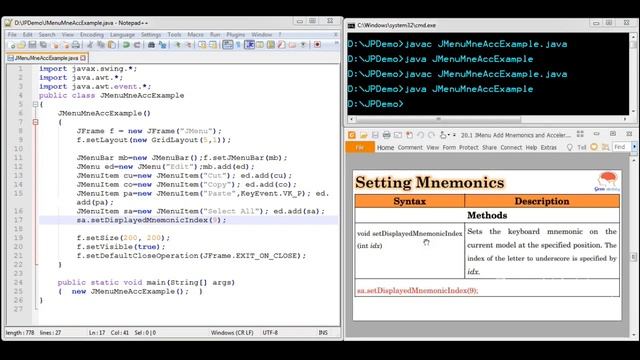The width and height of the screenshot is (640, 360).
Task: Click the cmd window horizontal scrollbar thumb
Action: click(439, 119)
